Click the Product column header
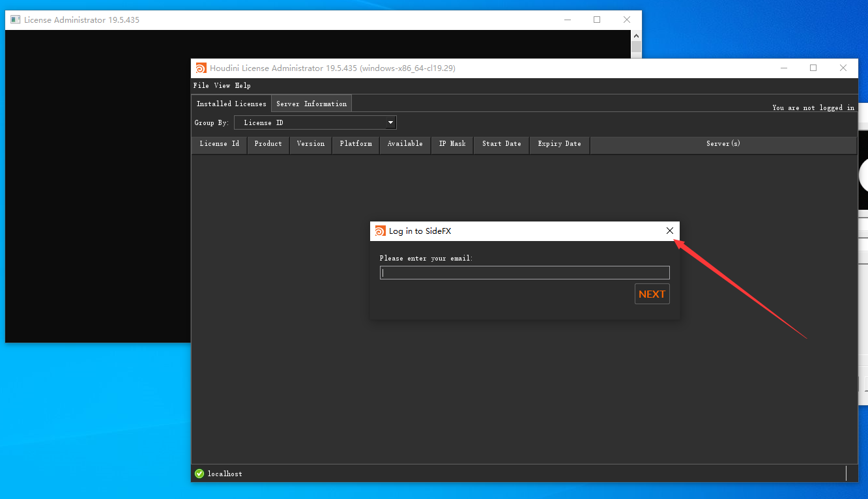The width and height of the screenshot is (868, 499). (268, 144)
